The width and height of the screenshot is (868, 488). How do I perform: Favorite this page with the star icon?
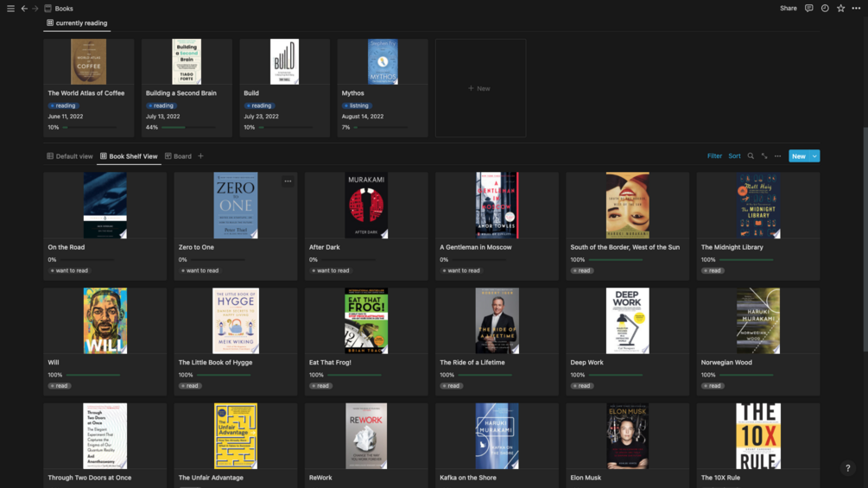pos(841,9)
